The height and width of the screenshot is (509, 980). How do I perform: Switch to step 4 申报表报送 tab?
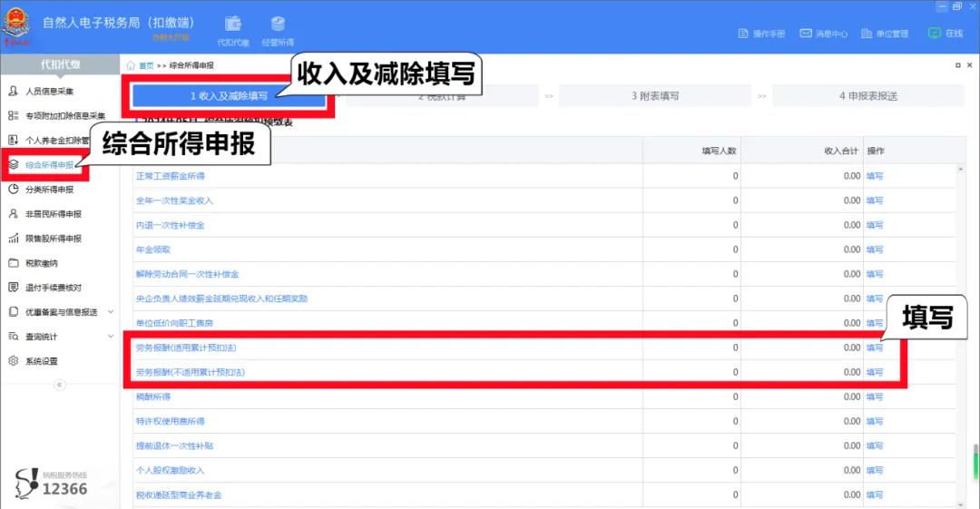pos(867,95)
